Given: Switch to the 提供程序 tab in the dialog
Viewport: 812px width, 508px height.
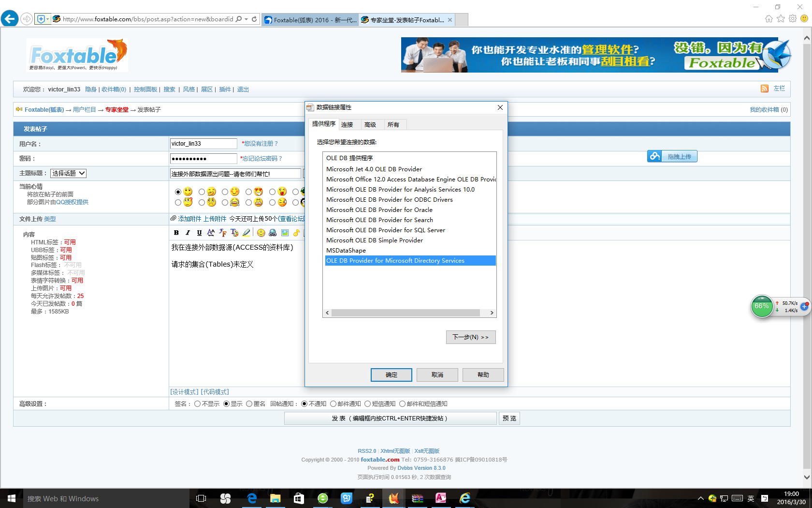Looking at the screenshot, I should tap(324, 124).
